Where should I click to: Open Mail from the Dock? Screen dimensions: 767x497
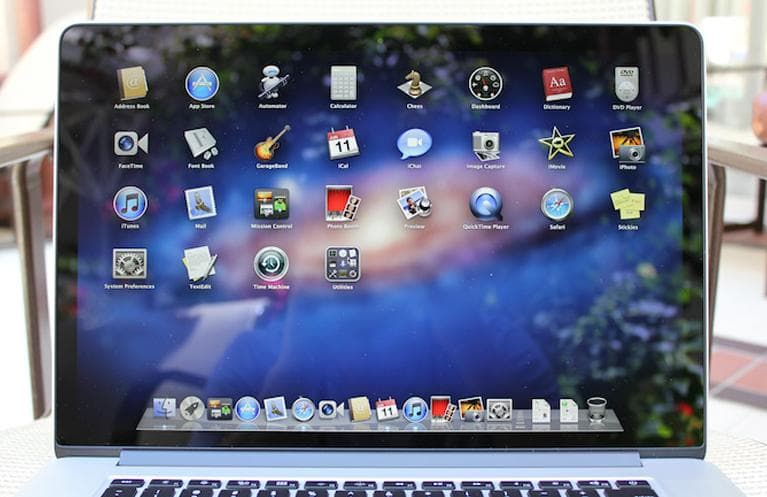(x=275, y=408)
